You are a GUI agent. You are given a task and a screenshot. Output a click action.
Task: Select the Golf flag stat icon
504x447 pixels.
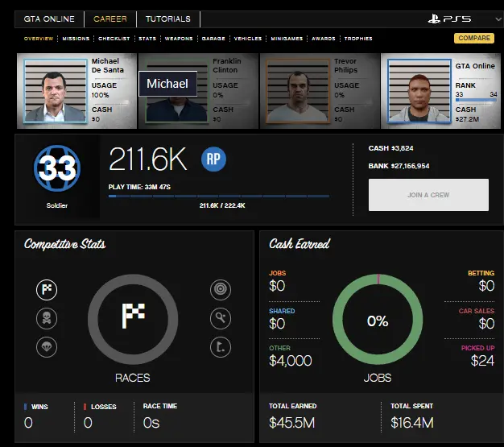tap(220, 347)
